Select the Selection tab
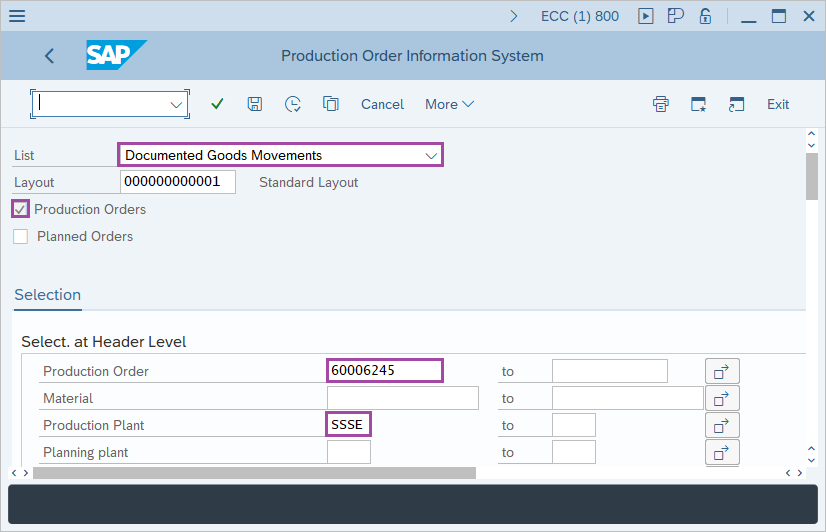The image size is (826, 532). click(48, 294)
